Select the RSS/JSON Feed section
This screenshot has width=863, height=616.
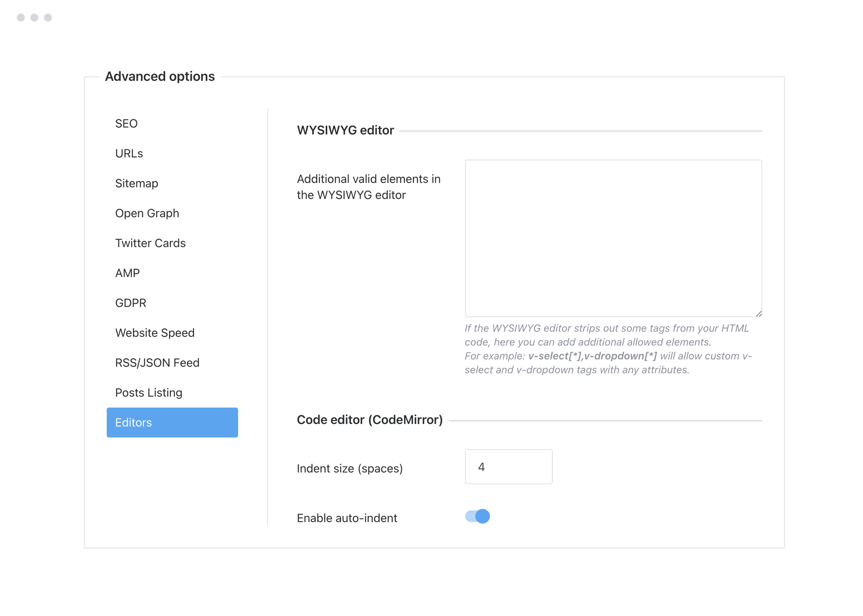[x=157, y=362]
